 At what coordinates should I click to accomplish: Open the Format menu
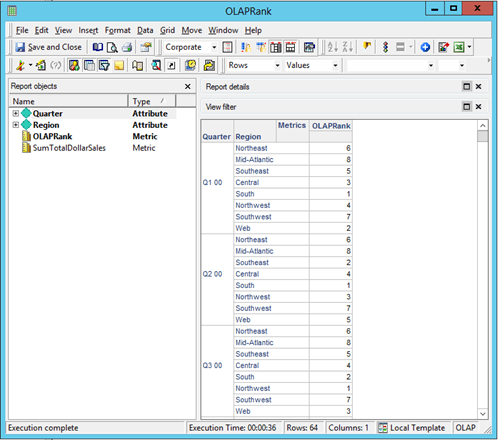tap(118, 30)
